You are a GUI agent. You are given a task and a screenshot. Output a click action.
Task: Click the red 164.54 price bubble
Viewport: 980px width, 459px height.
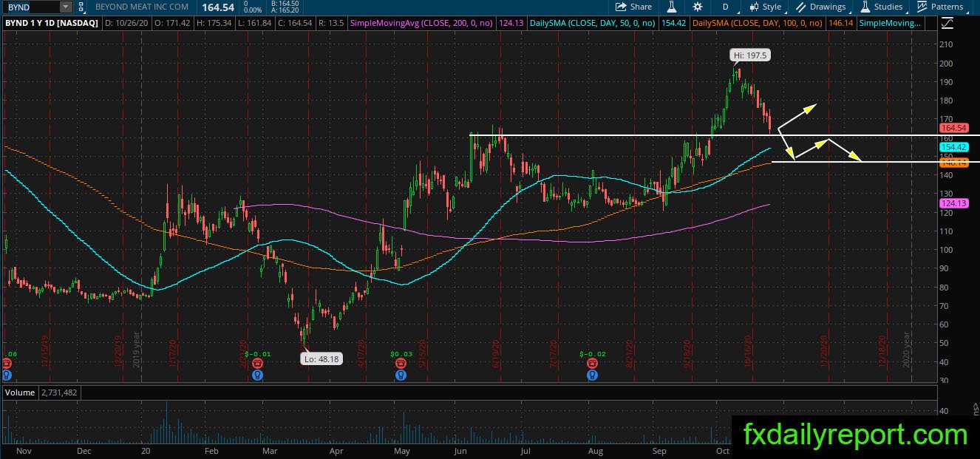[x=954, y=129]
